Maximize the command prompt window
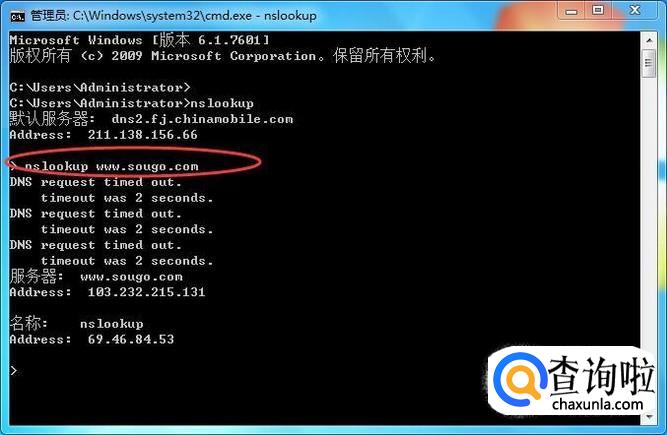 (598, 11)
